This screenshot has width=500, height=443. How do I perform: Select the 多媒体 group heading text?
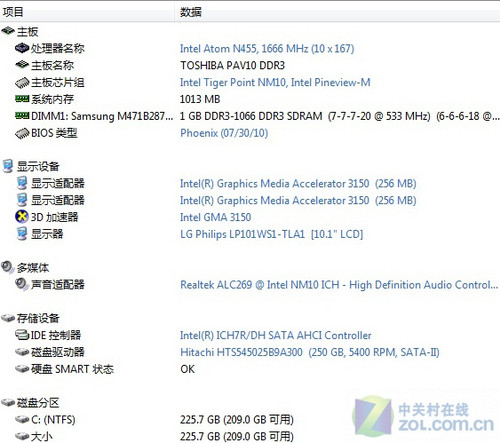click(x=33, y=268)
